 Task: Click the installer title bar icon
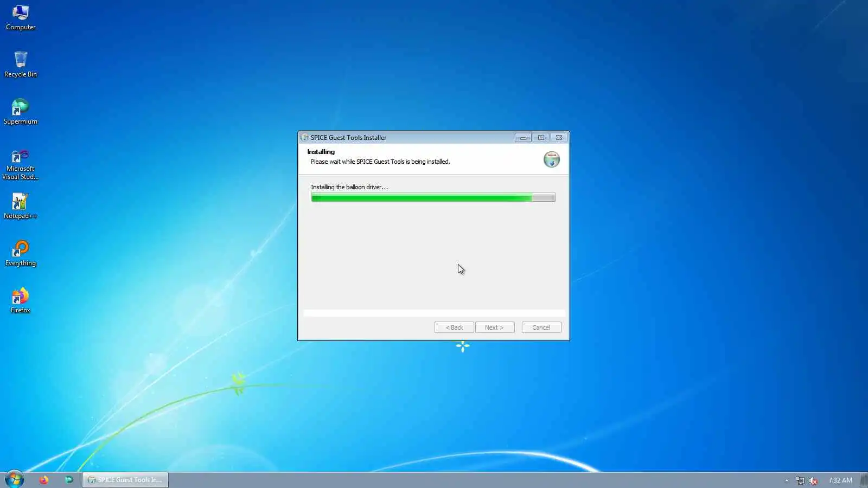304,138
